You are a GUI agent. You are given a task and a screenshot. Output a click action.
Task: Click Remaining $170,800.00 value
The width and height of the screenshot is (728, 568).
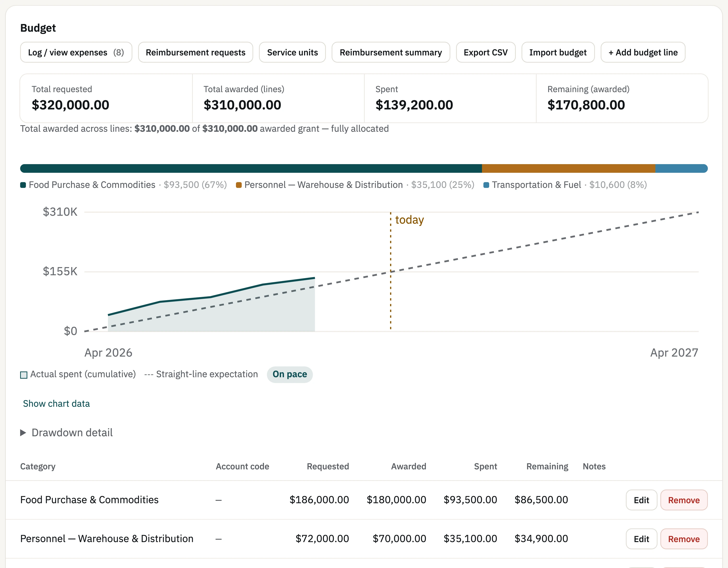pos(586,105)
